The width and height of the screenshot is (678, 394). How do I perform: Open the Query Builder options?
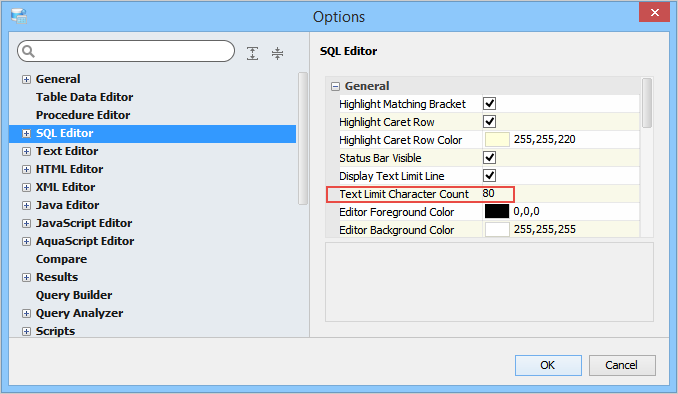point(74,295)
